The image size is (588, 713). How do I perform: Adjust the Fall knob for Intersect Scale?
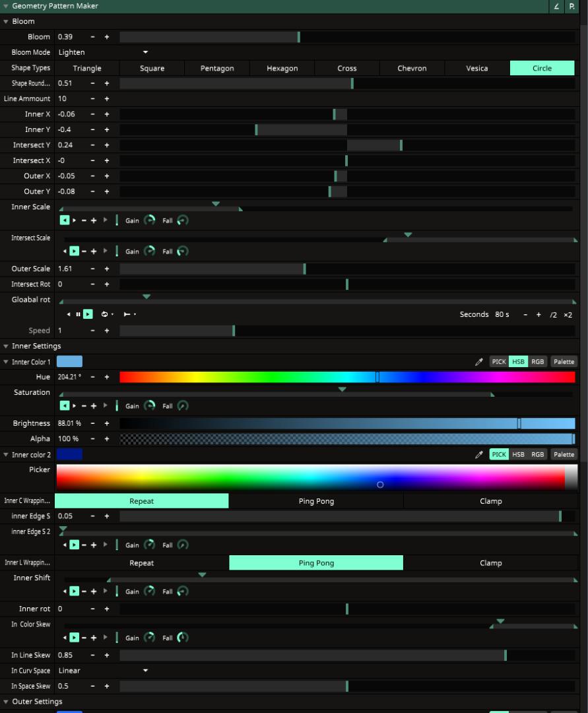tap(183, 252)
